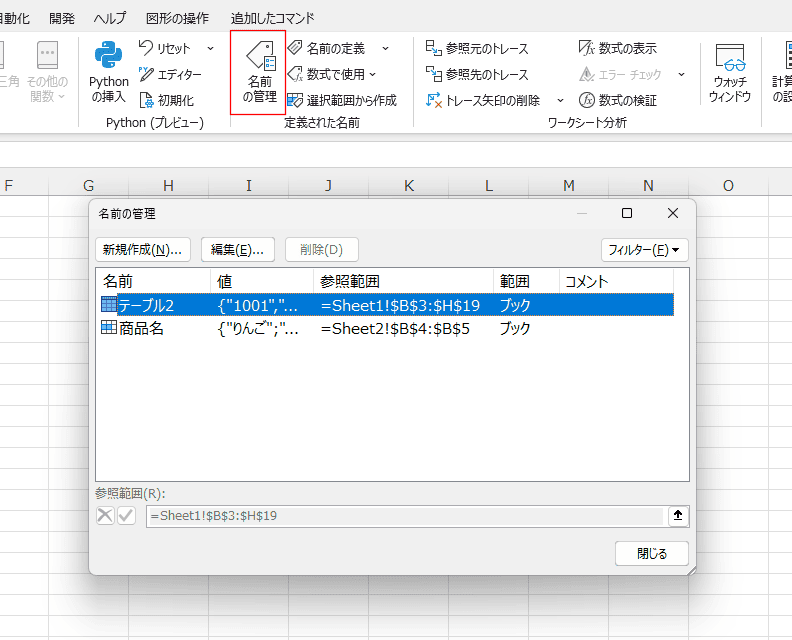Click the ブック scope cell of 商品名
792x640 pixels.
pyautogui.click(x=515, y=328)
